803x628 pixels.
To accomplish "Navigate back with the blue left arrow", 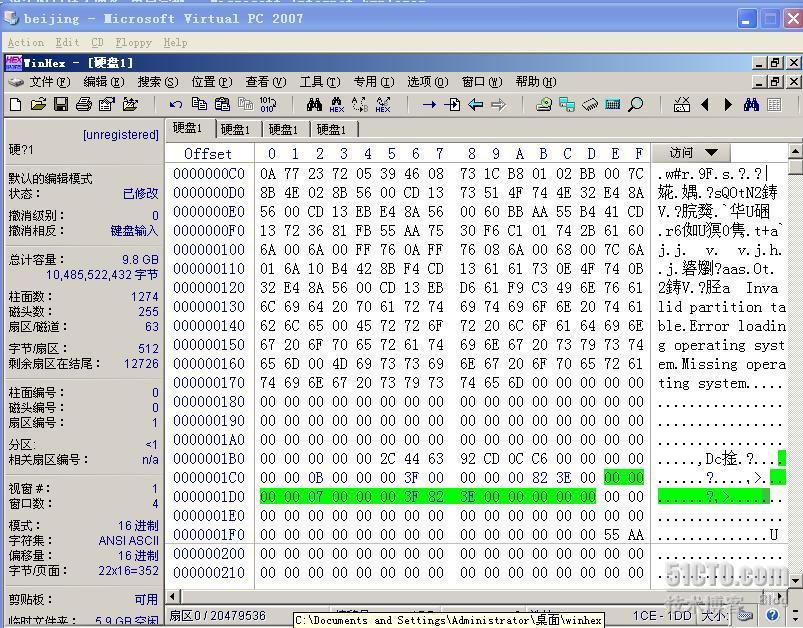I will point(476,105).
